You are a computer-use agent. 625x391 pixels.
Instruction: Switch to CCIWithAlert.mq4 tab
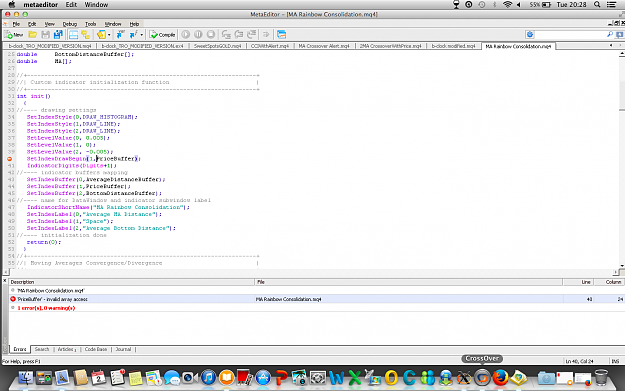point(270,46)
